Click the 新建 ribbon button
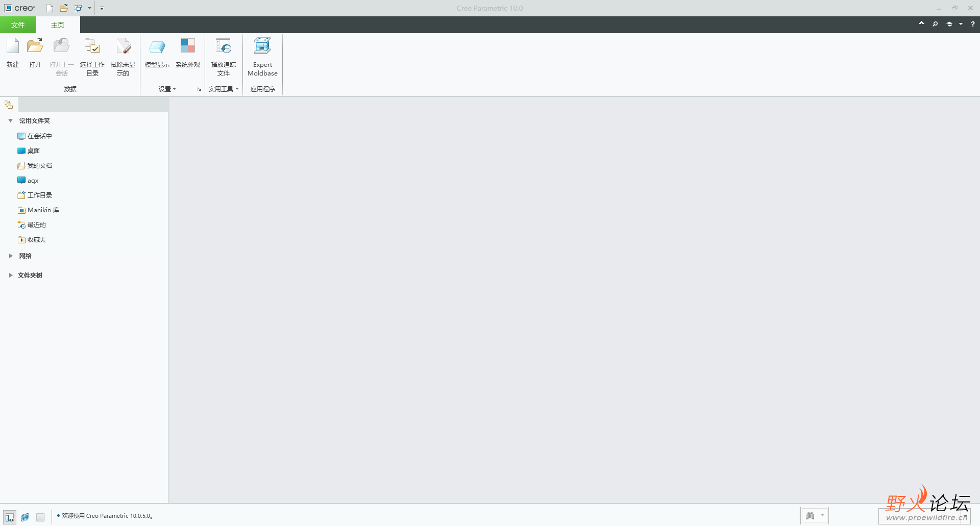This screenshot has height=526, width=980. [x=13, y=53]
